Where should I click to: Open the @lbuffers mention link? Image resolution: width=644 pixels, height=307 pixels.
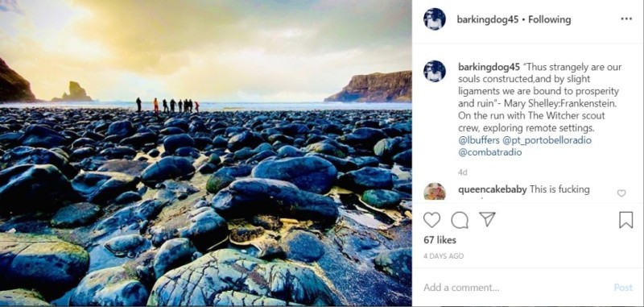pyautogui.click(x=477, y=140)
